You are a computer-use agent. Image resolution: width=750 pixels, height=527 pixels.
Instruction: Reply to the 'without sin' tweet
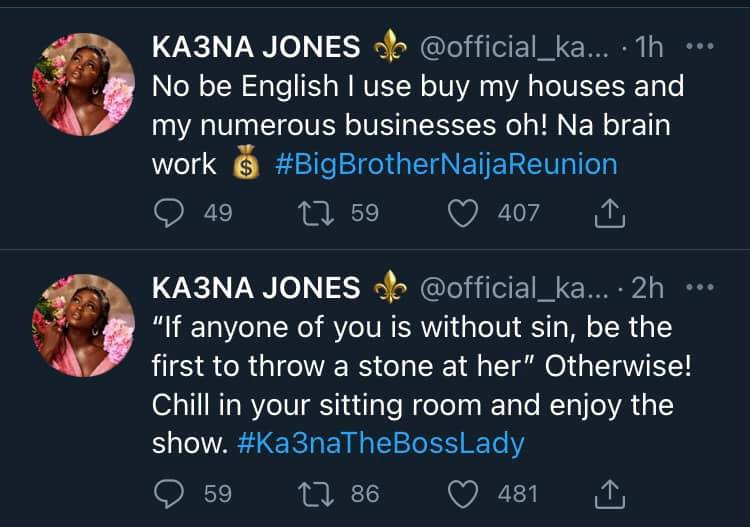click(x=168, y=493)
